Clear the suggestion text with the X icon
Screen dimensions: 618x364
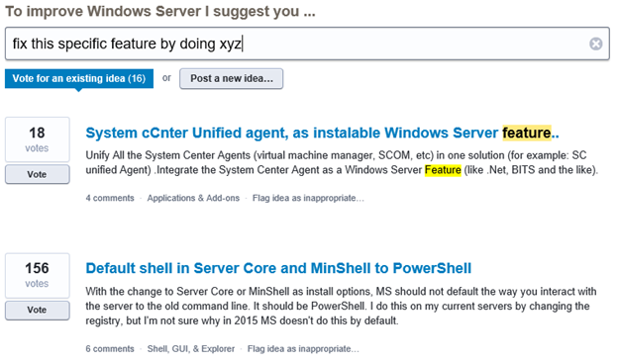[595, 44]
